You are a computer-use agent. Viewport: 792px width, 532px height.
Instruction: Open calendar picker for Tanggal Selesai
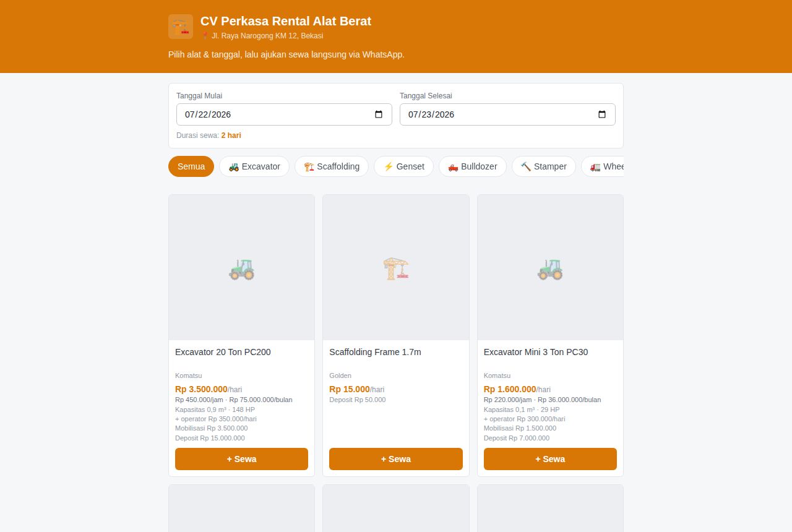[x=602, y=114]
